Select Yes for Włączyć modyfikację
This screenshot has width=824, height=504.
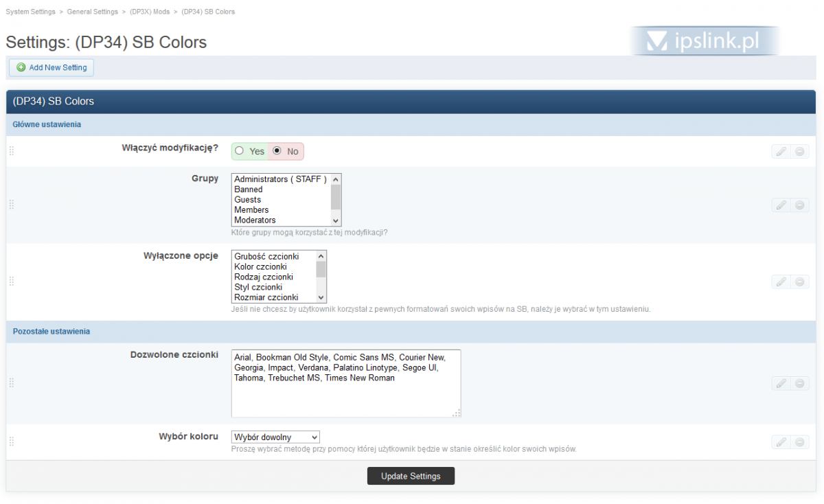[x=239, y=151]
